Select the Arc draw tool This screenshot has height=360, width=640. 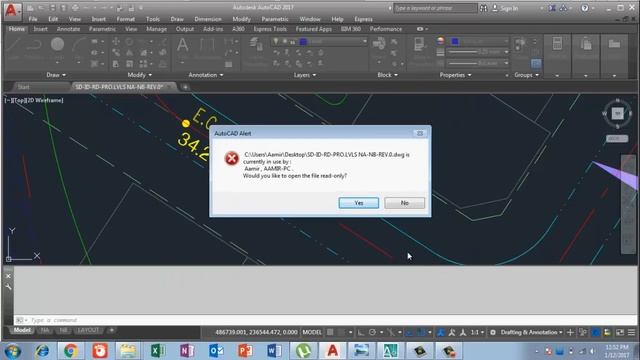click(x=79, y=44)
